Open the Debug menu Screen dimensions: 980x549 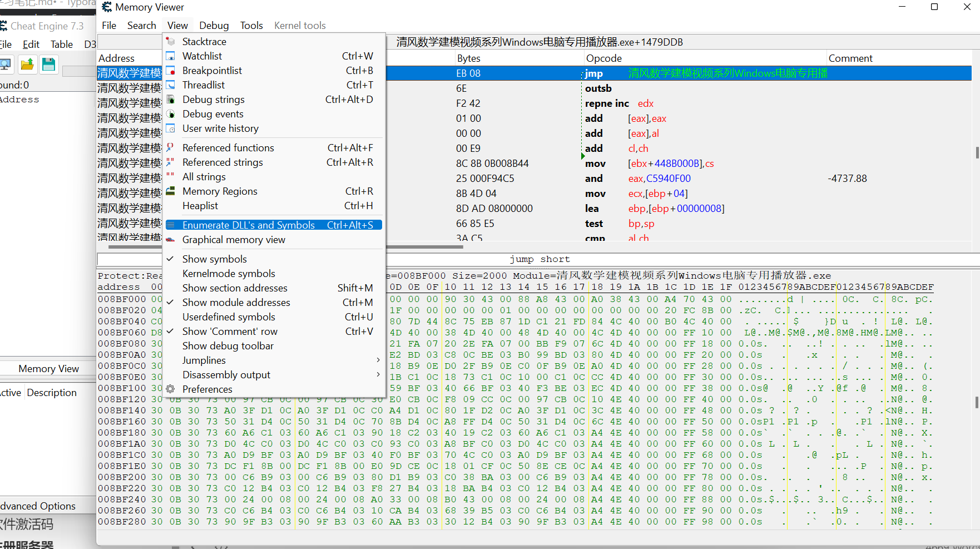(x=214, y=25)
